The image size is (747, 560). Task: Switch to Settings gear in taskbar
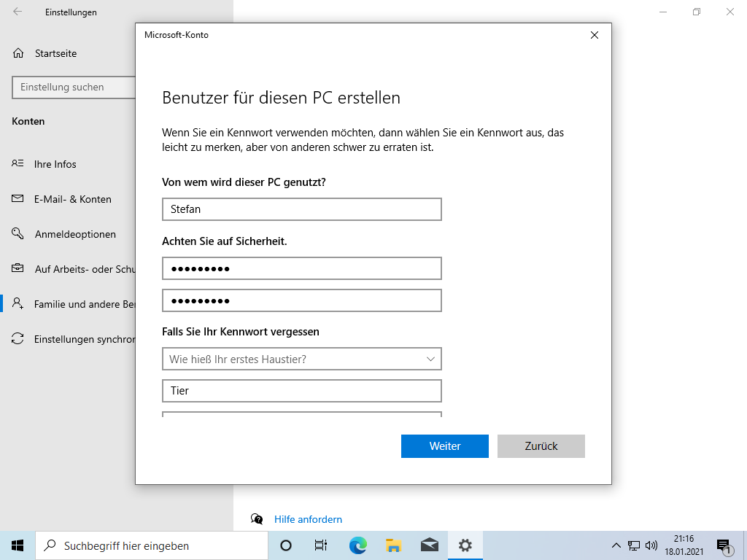(465, 545)
